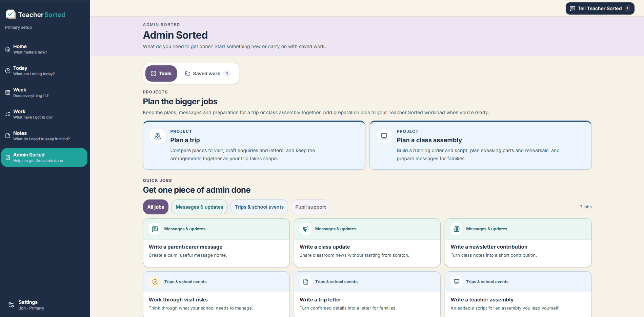Click the Admin Sorted clipboard icon
The width and height of the screenshot is (644, 317).
[8, 157]
